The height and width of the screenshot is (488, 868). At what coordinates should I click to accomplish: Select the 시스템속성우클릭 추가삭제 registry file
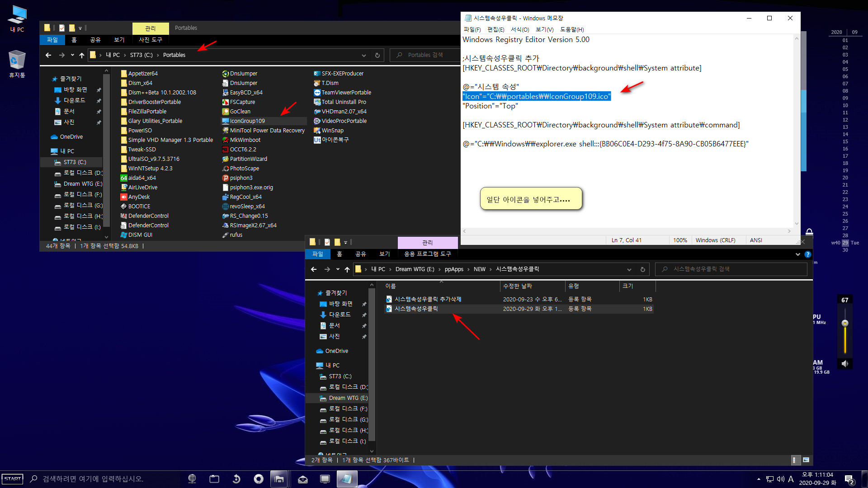[428, 299]
